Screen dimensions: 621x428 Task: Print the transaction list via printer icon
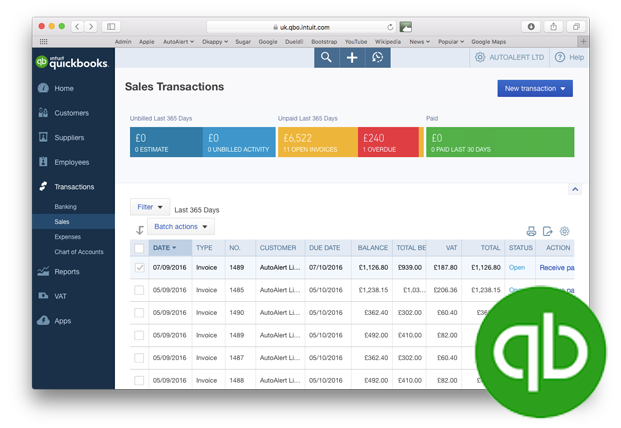click(x=531, y=231)
